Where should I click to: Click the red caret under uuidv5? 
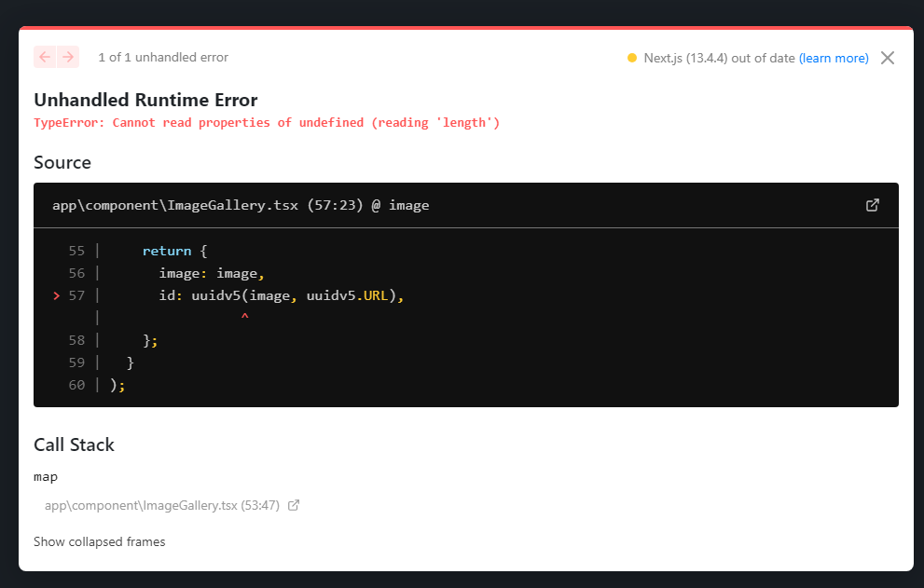pos(244,317)
